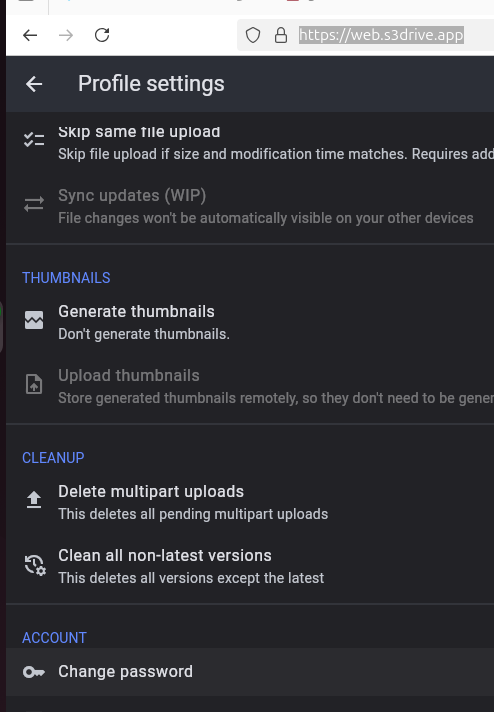Click the sync arrows icon for Sync updates
The height and width of the screenshot is (712, 494).
point(34,204)
